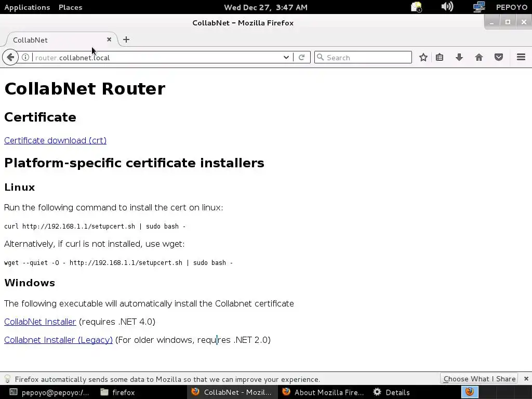Switch to firefox folder window in taskbar
This screenshot has height=399, width=532.
coord(118,392)
